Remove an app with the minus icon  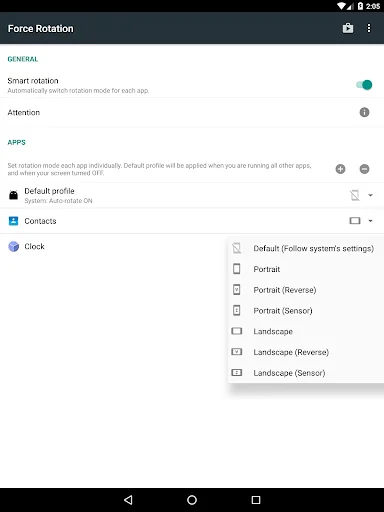coord(364,169)
